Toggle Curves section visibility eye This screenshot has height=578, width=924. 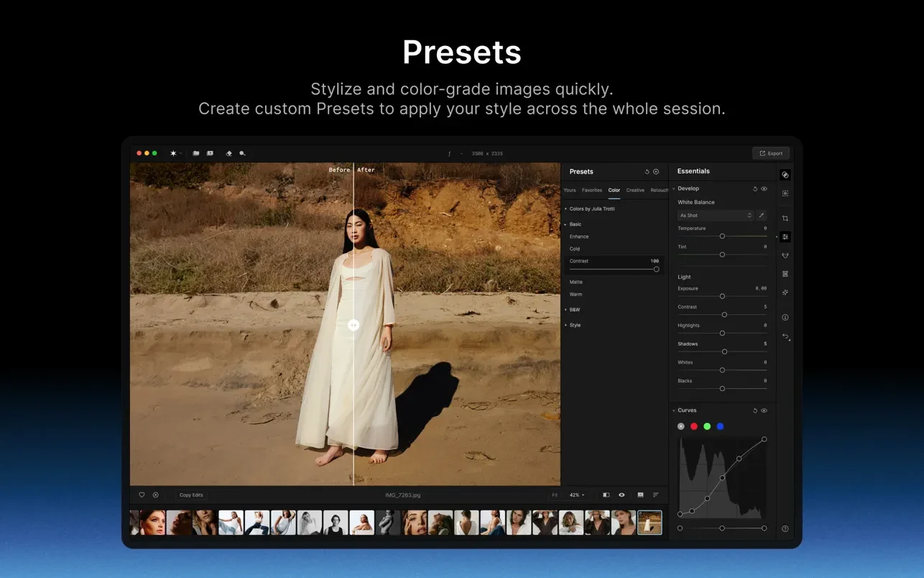(764, 410)
